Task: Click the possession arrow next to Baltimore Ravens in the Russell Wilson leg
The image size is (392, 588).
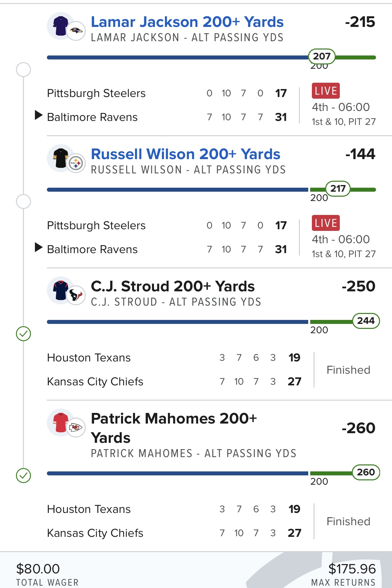Action: click(x=39, y=247)
